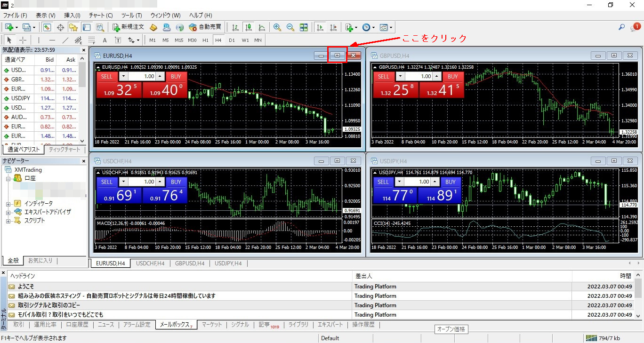
Task: Click SELL on the USDJPY chart
Action: click(x=383, y=182)
